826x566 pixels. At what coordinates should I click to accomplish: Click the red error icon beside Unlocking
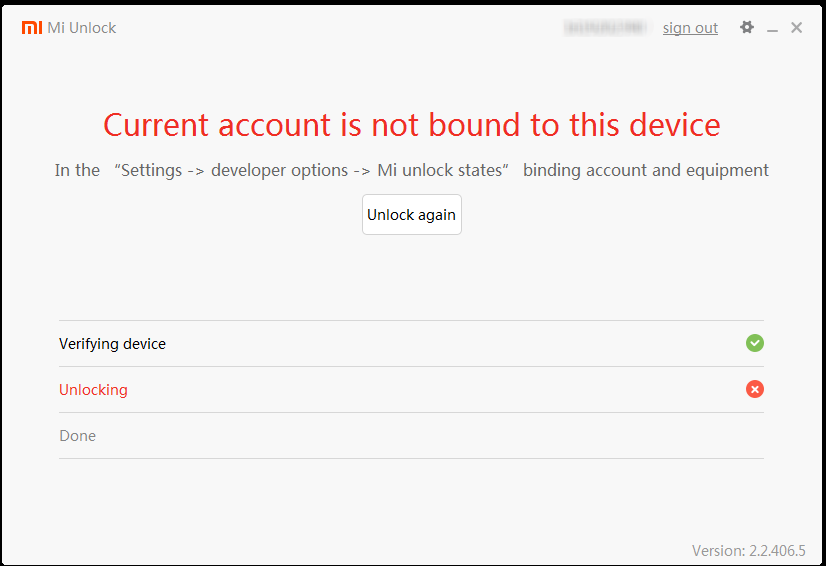point(755,389)
